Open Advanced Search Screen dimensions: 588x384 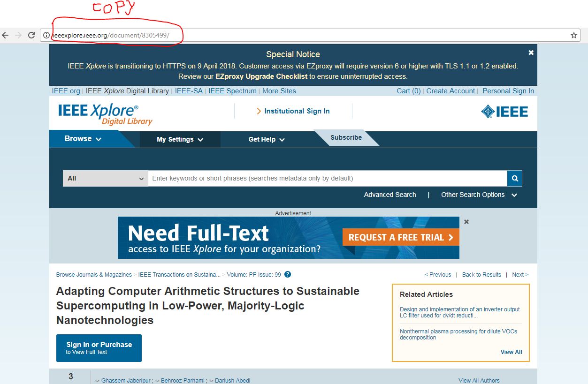pos(390,195)
